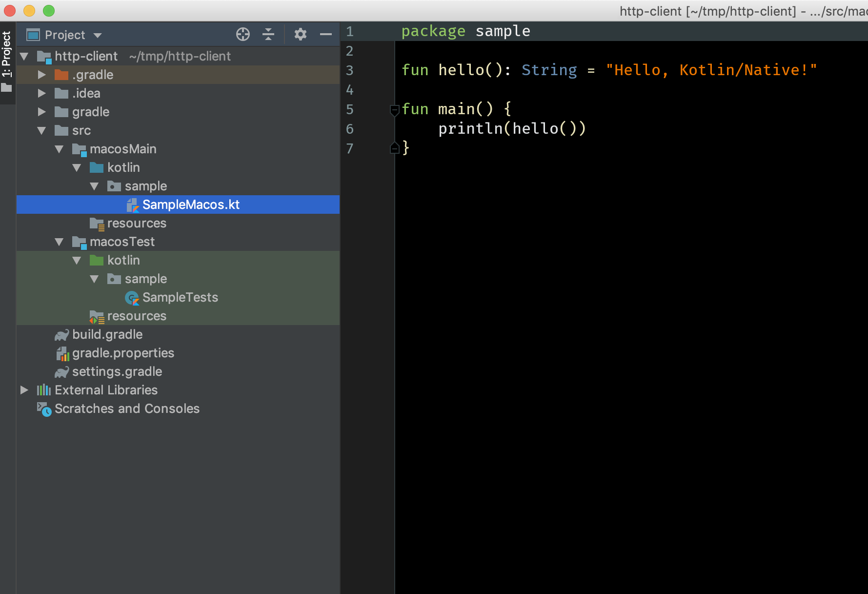Click the SampleMacos.kt Kotlin file icon
The width and height of the screenshot is (868, 594).
(133, 205)
